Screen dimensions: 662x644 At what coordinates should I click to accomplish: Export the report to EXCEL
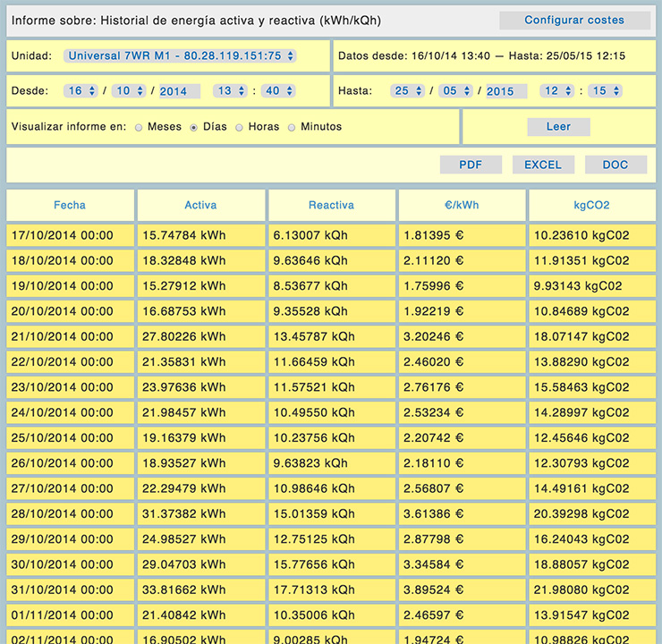[x=543, y=165]
